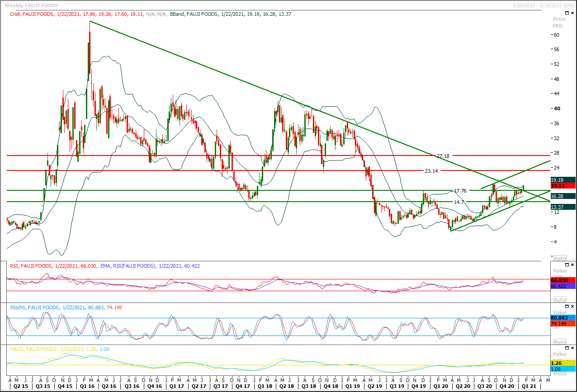Click Auto scale button in StochS pane
Viewport: 577px width, 392px height.
(x=560, y=341)
